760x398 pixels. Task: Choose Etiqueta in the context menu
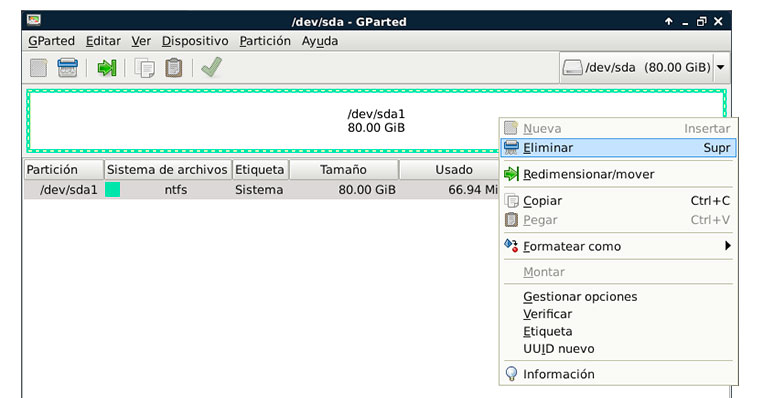[x=618, y=332]
